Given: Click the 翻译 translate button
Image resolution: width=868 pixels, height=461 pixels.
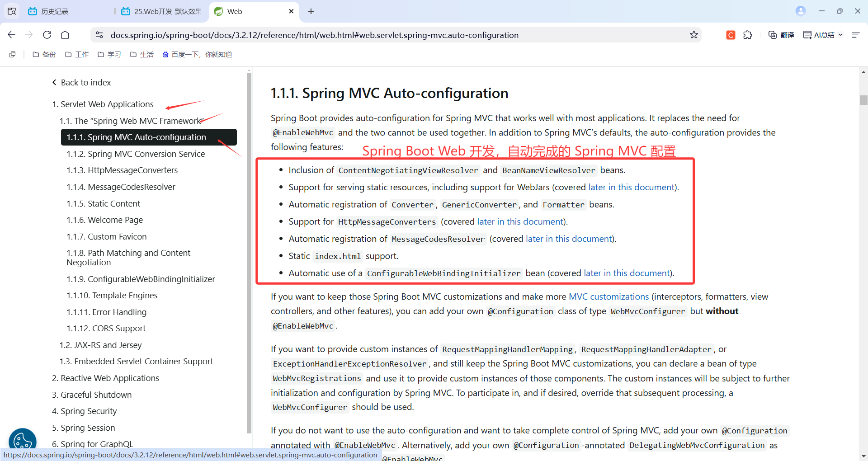Looking at the screenshot, I should coord(781,35).
